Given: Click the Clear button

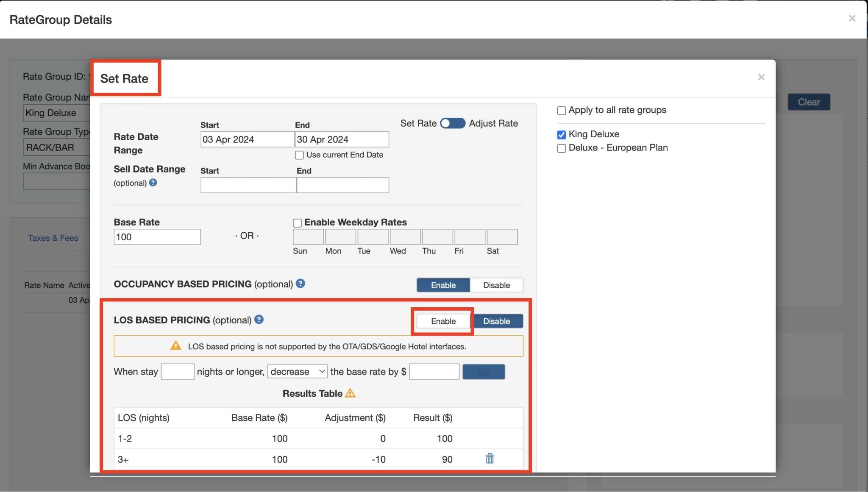Looking at the screenshot, I should click(x=809, y=102).
